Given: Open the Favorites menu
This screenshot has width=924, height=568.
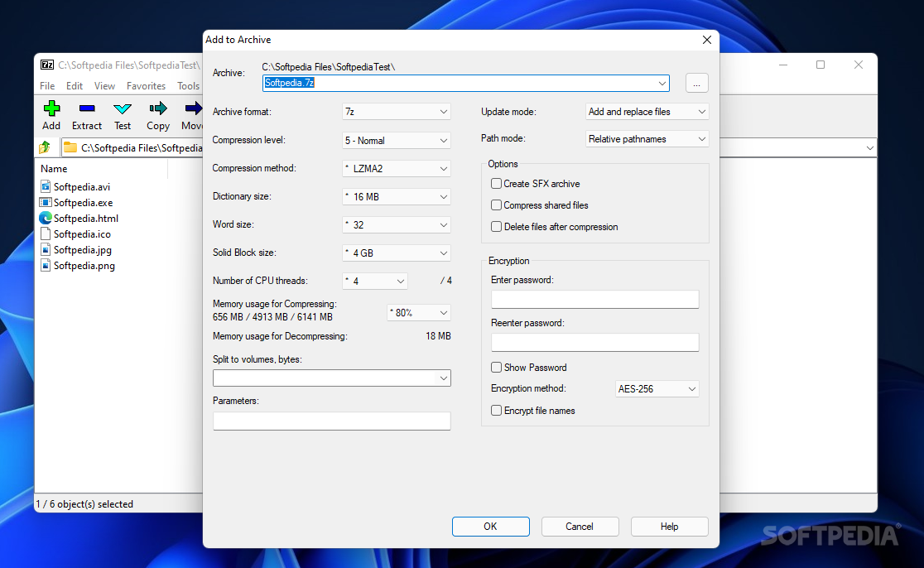Looking at the screenshot, I should (x=147, y=86).
